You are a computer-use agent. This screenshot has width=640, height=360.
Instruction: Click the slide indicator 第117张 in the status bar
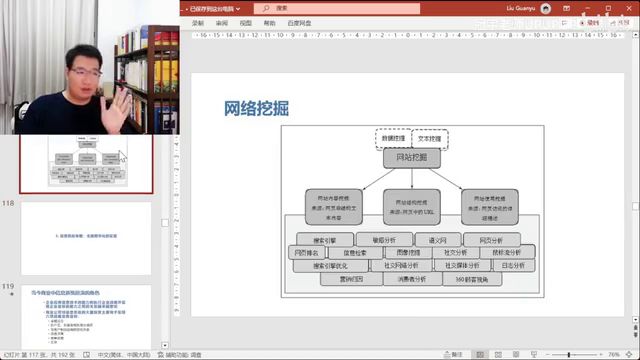(39, 355)
